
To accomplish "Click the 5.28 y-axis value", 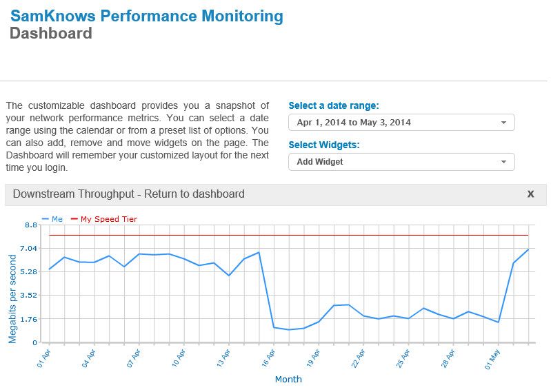I will [x=28, y=272].
